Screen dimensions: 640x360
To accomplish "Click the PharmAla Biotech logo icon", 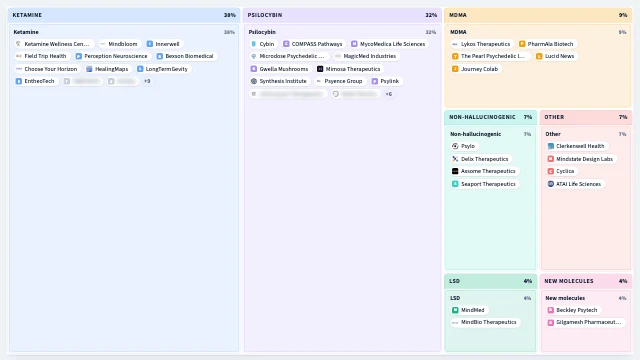I will coord(522,44).
